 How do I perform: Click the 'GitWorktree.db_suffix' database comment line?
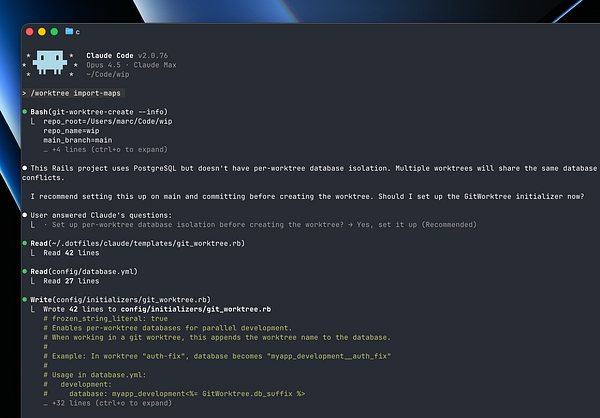174,394
